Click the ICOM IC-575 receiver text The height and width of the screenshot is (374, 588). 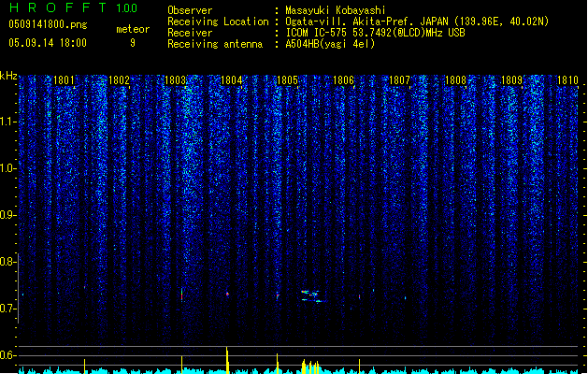point(375,33)
